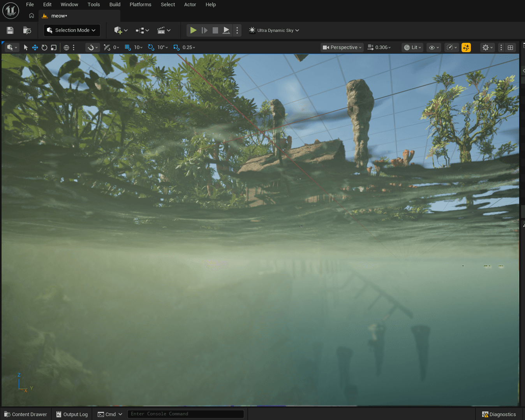Open the Build menu
The image size is (525, 420).
click(115, 5)
